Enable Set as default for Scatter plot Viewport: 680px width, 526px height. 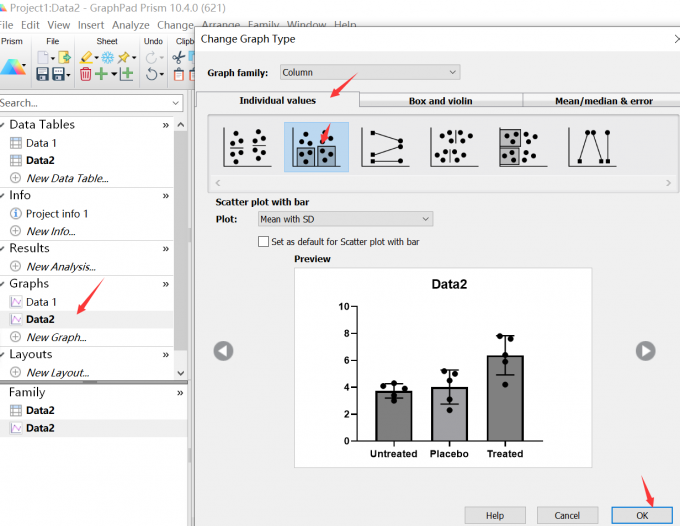[x=263, y=242]
